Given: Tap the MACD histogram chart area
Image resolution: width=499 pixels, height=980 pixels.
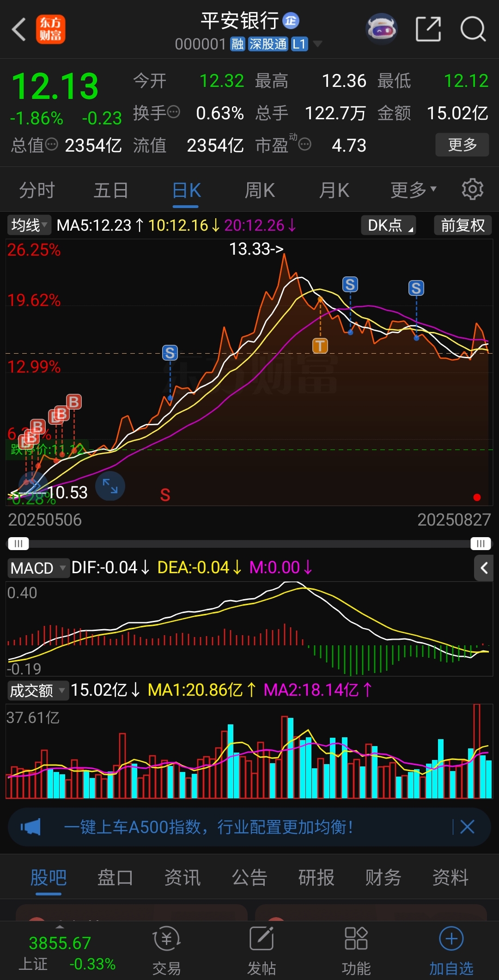Looking at the screenshot, I should (249, 629).
